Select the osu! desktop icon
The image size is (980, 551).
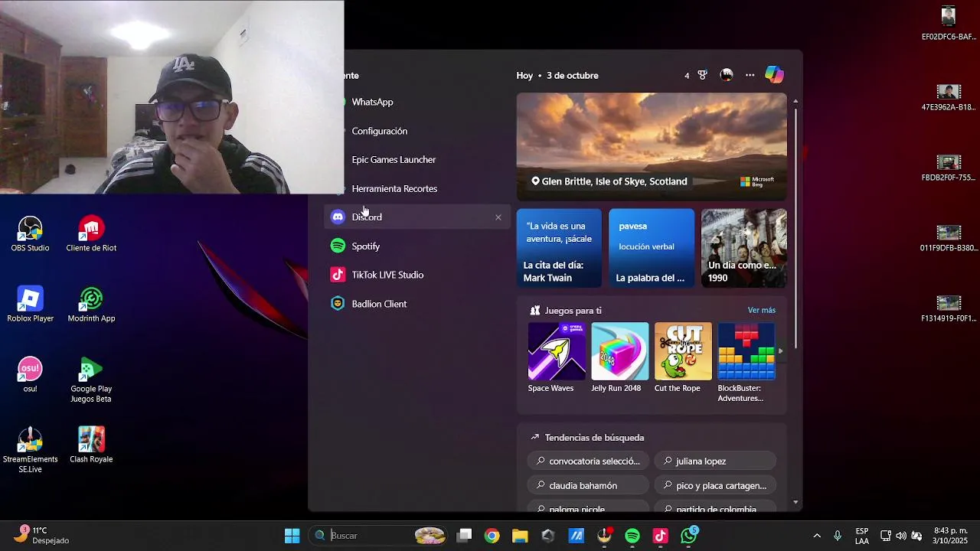[x=30, y=375]
